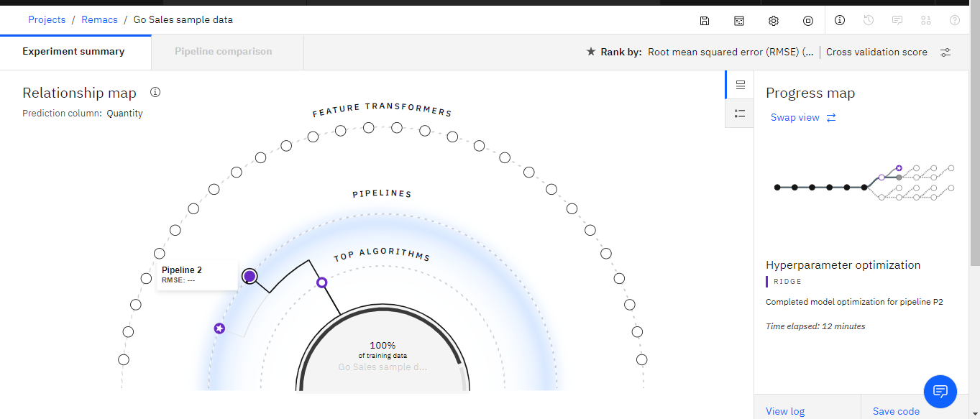The width and height of the screenshot is (980, 419).
Task: Click the FEATURE TRANSFORMERS arc label
Action: tap(382, 109)
